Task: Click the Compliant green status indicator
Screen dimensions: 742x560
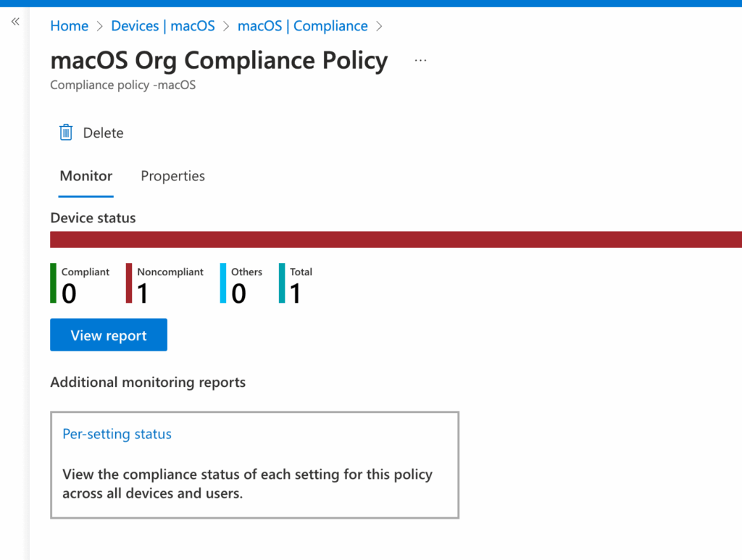Action: tap(54, 283)
